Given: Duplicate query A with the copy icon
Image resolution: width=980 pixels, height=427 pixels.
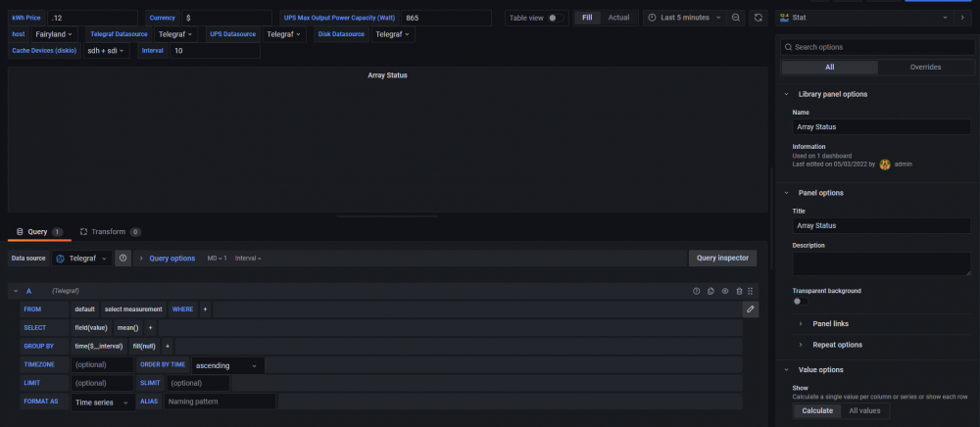Looking at the screenshot, I should pos(710,291).
